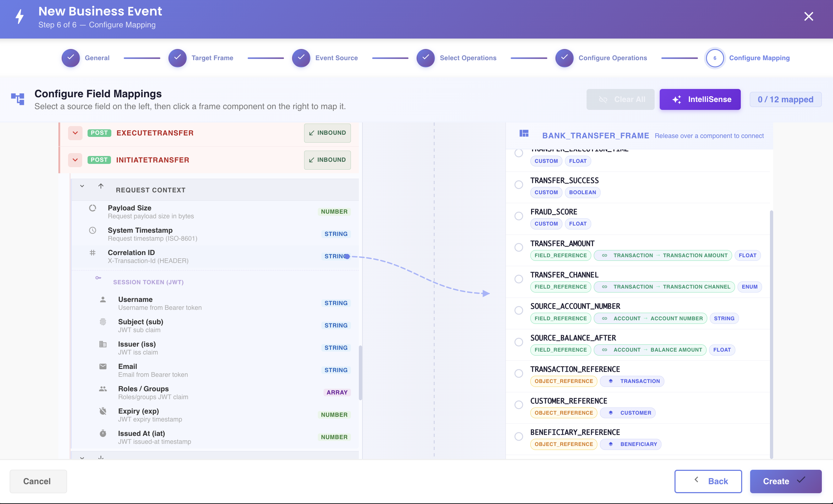833x504 pixels.
Task: Click the frame components list scrollbar
Action: click(771, 334)
